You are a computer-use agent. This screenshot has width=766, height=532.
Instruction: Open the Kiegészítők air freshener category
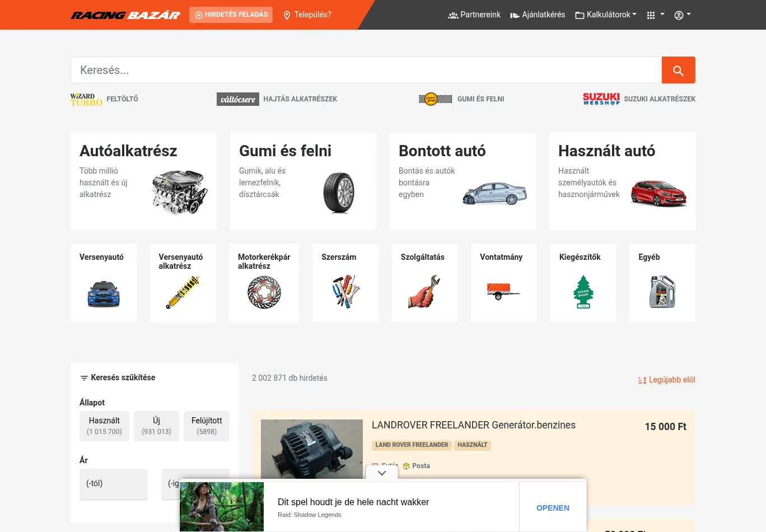[583, 283]
